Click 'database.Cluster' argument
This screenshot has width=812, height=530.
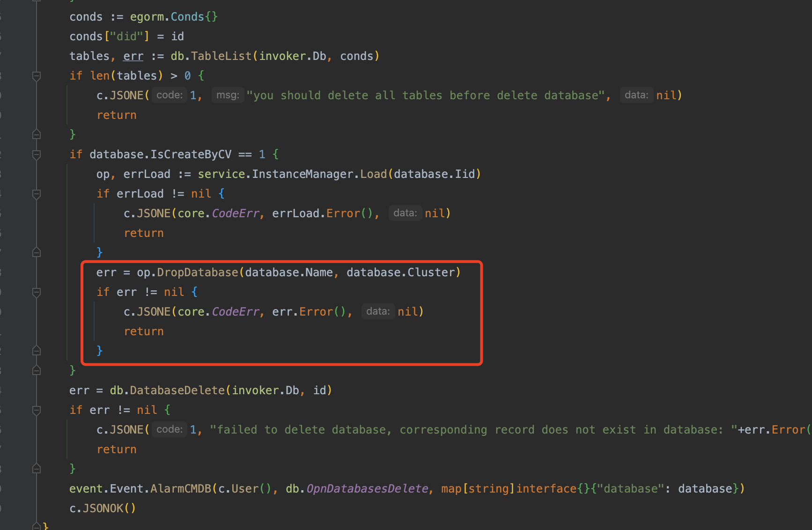click(401, 272)
